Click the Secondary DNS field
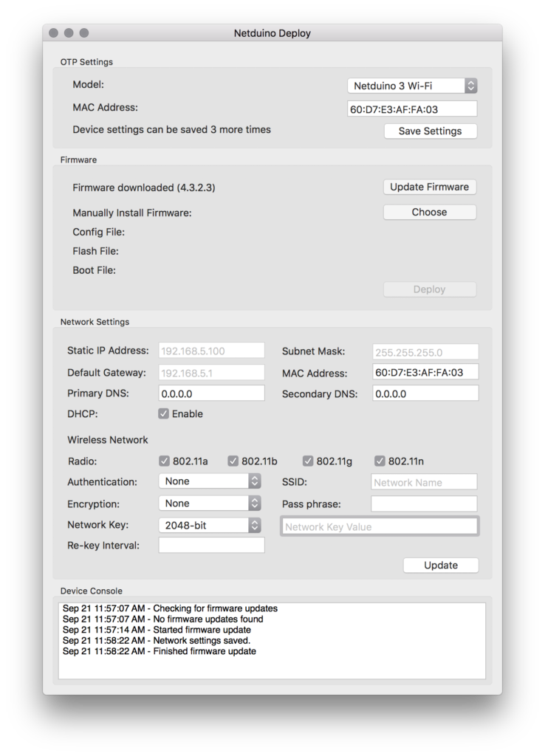Screen dimensions: 545x756 (425, 394)
